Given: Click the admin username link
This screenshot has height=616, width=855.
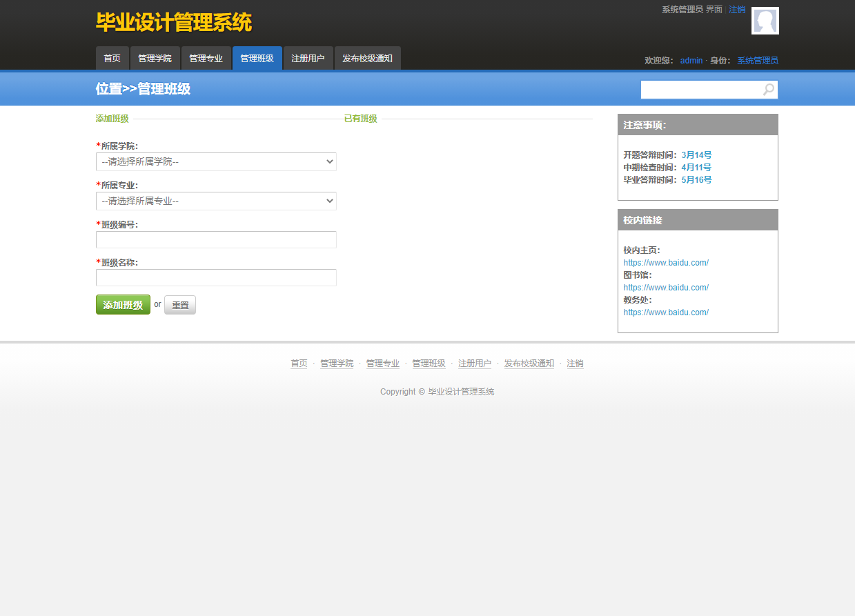Looking at the screenshot, I should click(x=691, y=60).
